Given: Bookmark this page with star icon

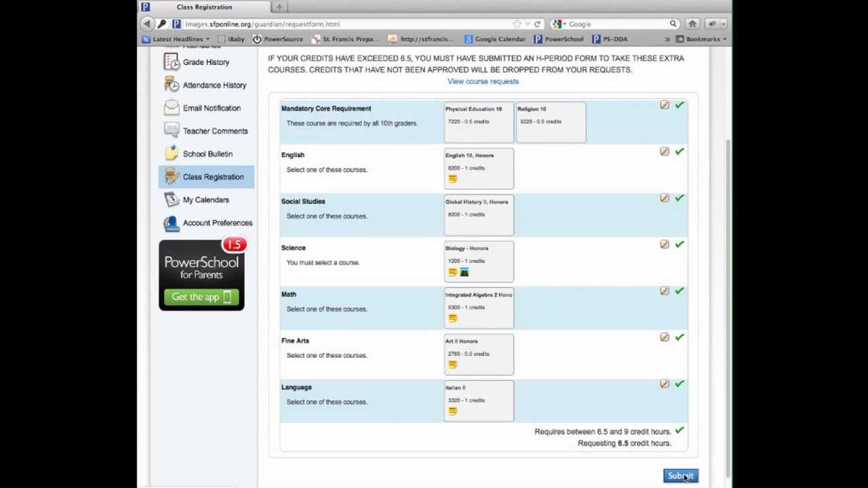Looking at the screenshot, I should coord(517,24).
